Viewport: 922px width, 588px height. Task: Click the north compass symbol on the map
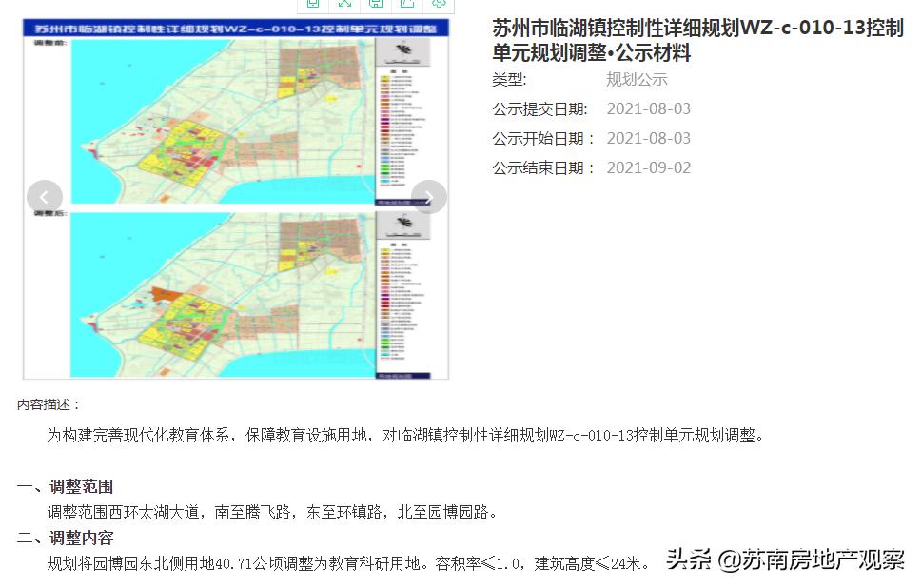(403, 49)
